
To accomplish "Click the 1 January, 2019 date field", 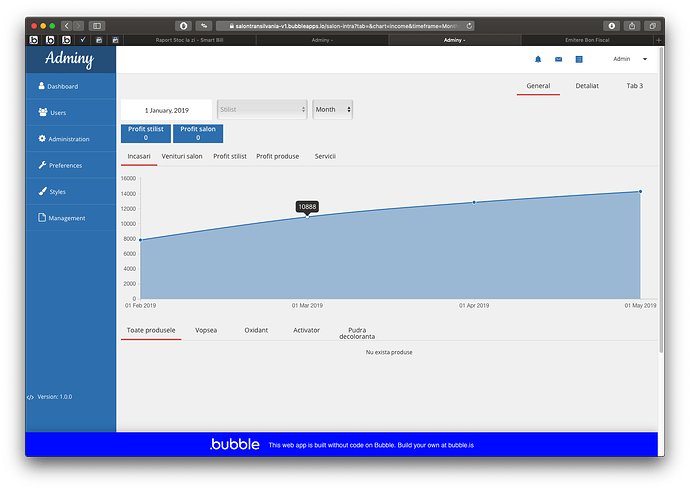I will (x=166, y=110).
